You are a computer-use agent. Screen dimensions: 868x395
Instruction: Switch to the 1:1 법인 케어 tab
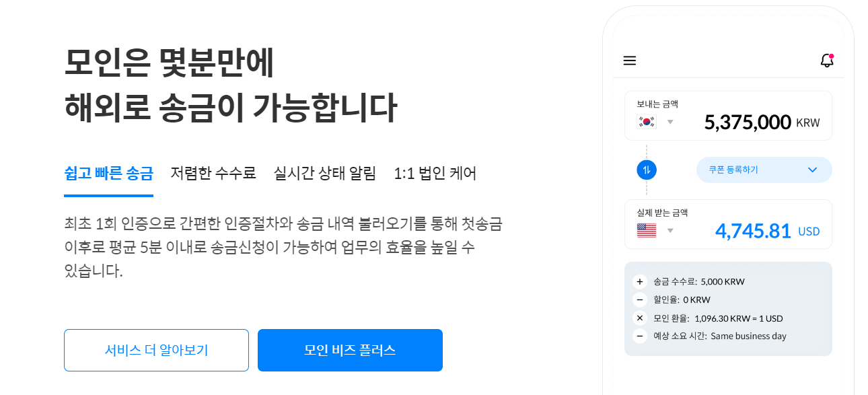435,174
